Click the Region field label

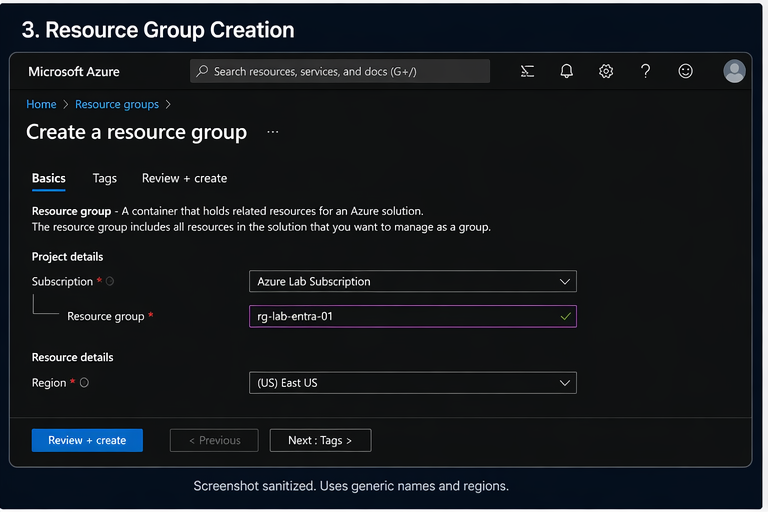pos(49,383)
